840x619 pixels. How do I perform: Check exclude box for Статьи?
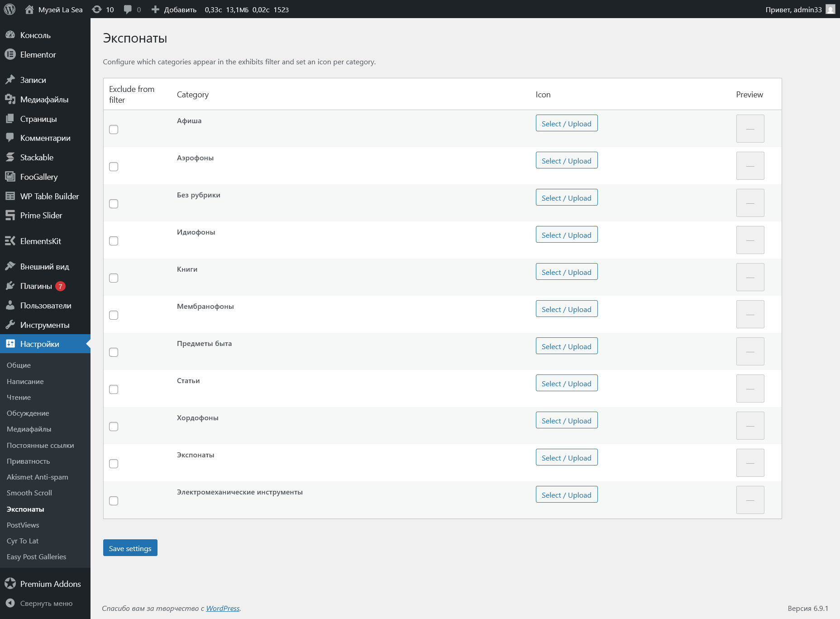point(114,389)
